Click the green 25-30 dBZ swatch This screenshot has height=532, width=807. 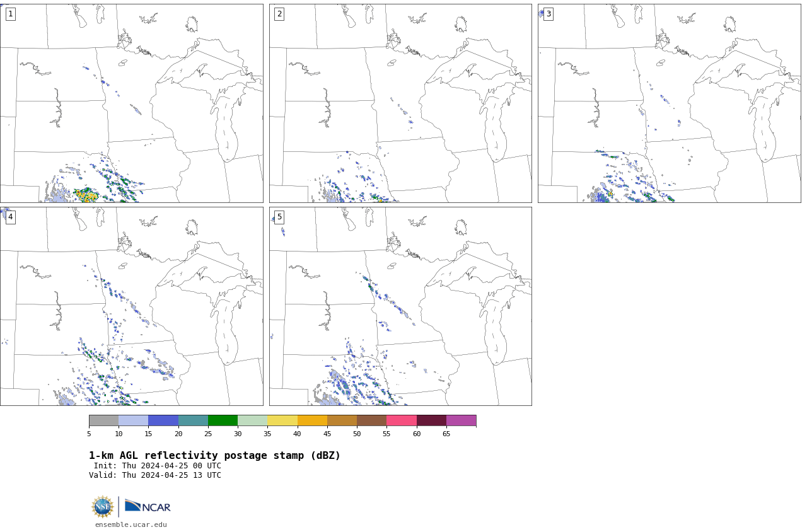[223, 420]
